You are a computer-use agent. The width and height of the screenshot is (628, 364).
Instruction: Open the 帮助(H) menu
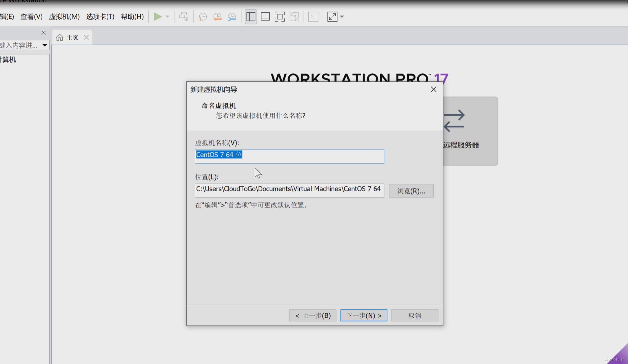tap(132, 17)
